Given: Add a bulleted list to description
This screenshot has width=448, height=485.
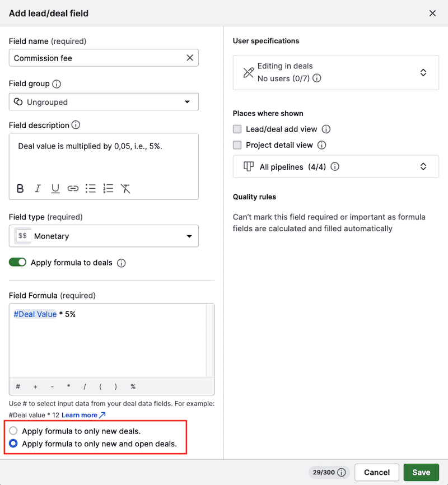Looking at the screenshot, I should pyautogui.click(x=90, y=189).
